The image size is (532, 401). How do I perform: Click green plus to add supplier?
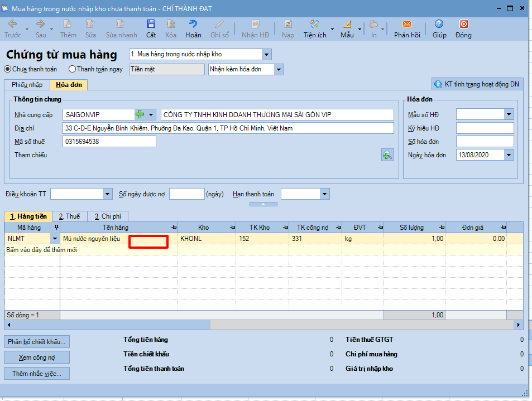pos(140,114)
